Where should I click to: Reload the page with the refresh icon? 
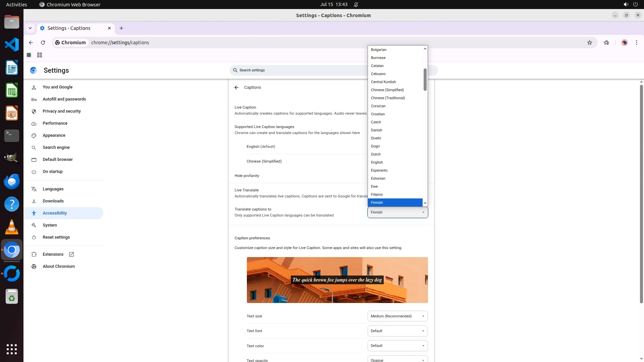point(43,43)
